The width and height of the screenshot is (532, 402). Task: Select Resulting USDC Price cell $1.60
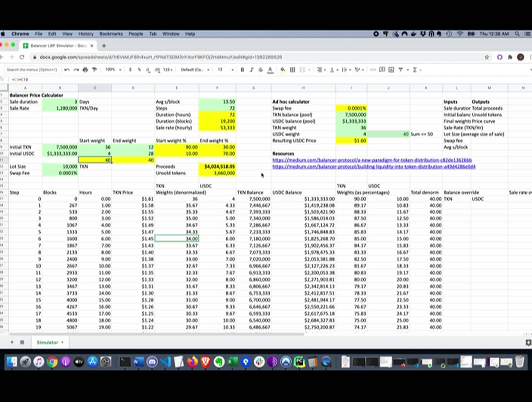[x=351, y=141]
